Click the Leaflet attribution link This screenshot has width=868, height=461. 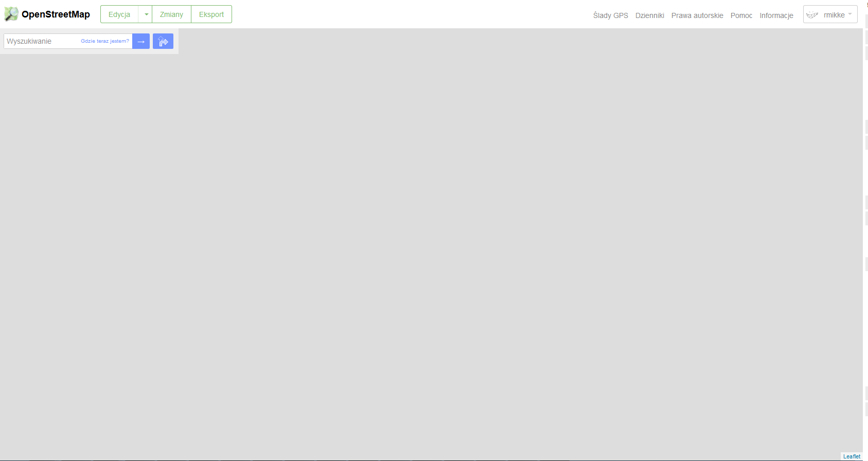[x=852, y=456]
